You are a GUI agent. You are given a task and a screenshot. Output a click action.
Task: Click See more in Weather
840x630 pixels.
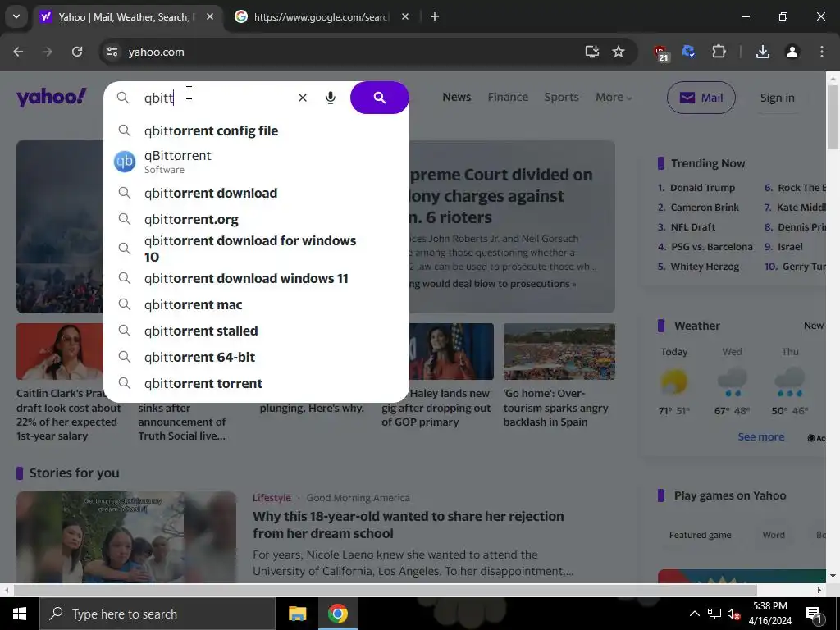pyautogui.click(x=760, y=437)
